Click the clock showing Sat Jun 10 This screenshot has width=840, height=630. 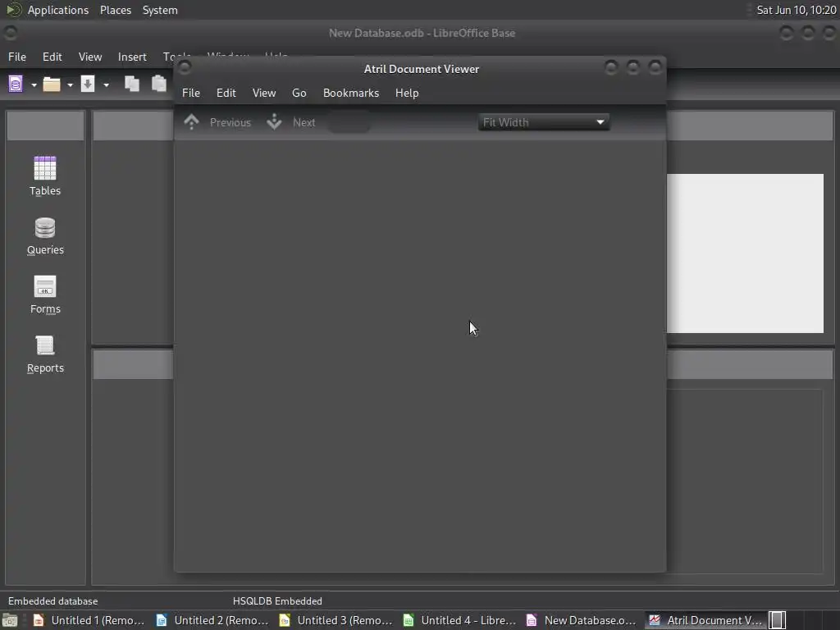(796, 10)
